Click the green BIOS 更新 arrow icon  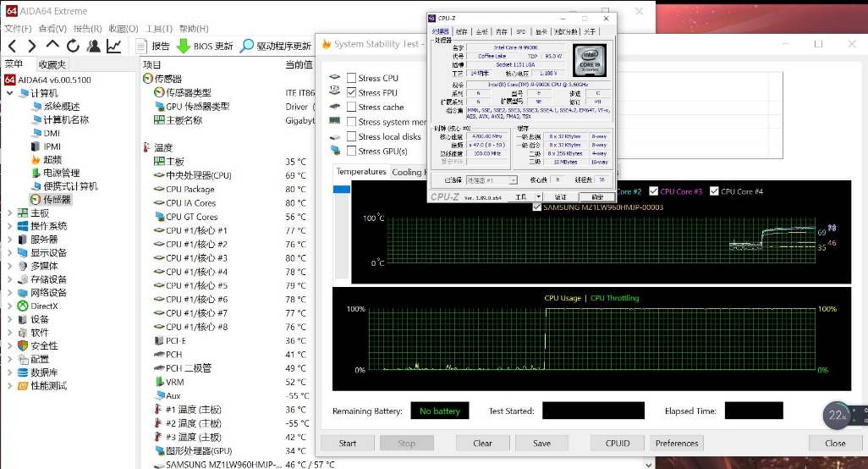[x=184, y=46]
